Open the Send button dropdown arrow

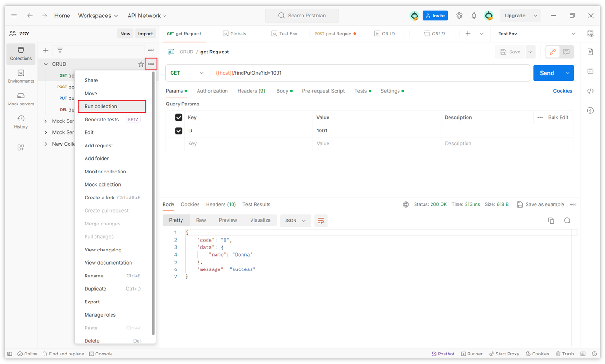pyautogui.click(x=567, y=73)
